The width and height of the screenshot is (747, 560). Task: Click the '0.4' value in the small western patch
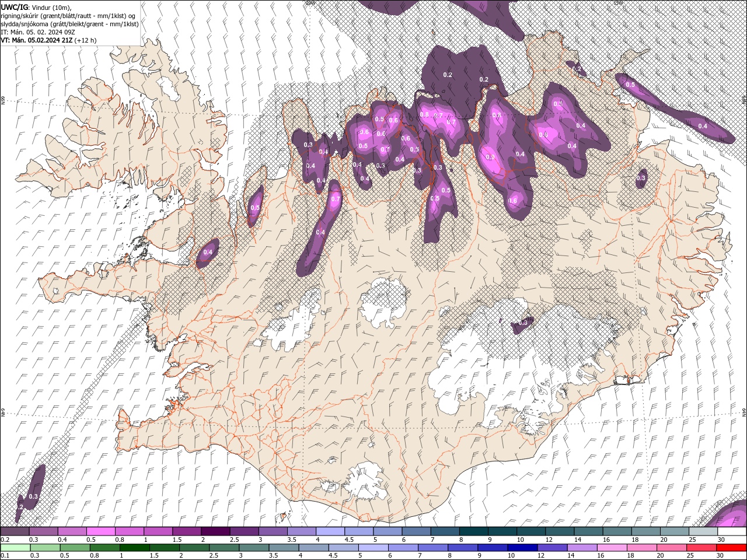tap(208, 252)
